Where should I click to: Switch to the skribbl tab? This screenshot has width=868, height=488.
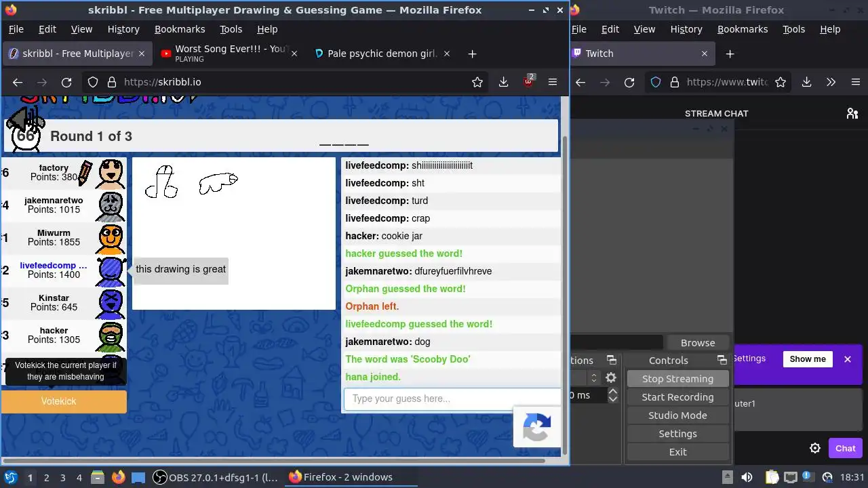pos(77,54)
